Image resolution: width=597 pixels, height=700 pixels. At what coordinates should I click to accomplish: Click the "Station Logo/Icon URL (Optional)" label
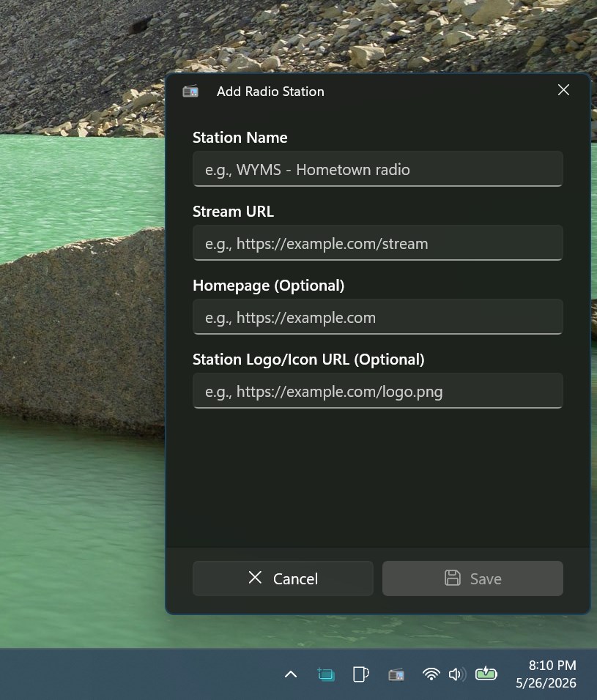pos(308,360)
